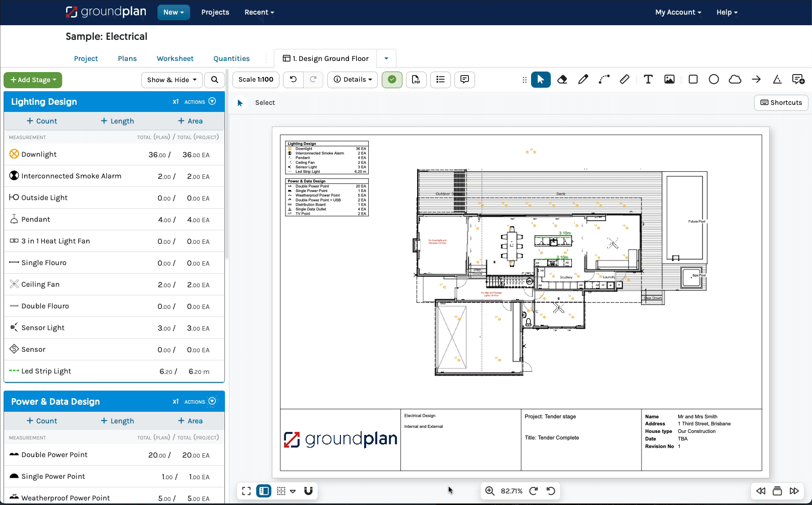Select the pointer Select tool
This screenshot has height=505, width=812.
pyautogui.click(x=541, y=80)
